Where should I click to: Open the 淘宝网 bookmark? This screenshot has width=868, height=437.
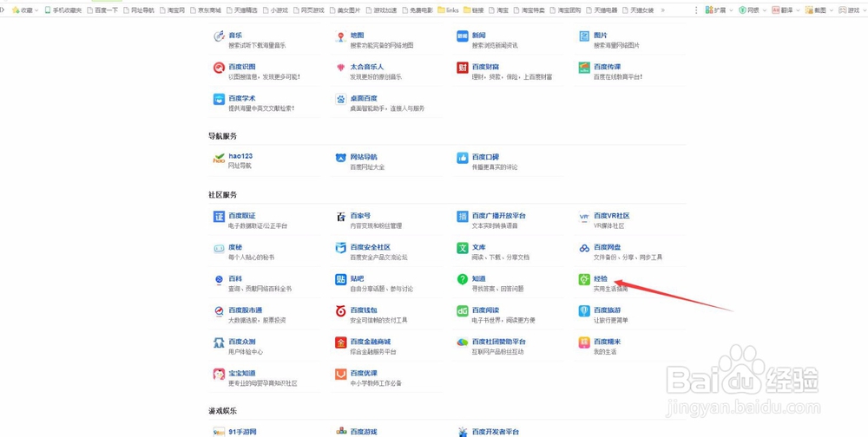click(x=172, y=10)
